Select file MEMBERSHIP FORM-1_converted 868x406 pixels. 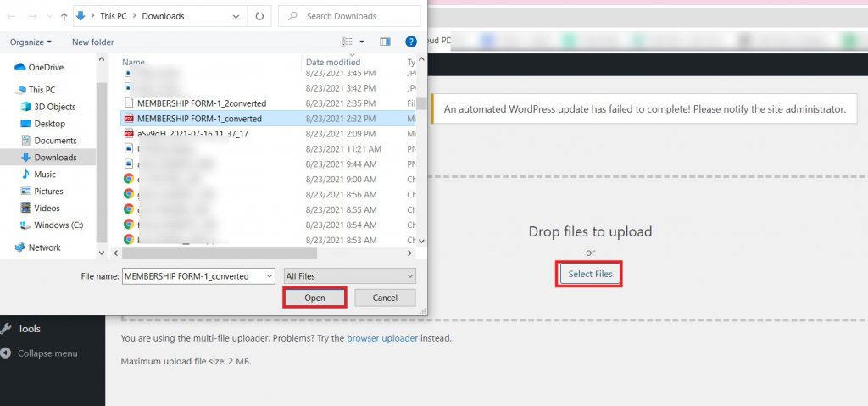tap(199, 119)
